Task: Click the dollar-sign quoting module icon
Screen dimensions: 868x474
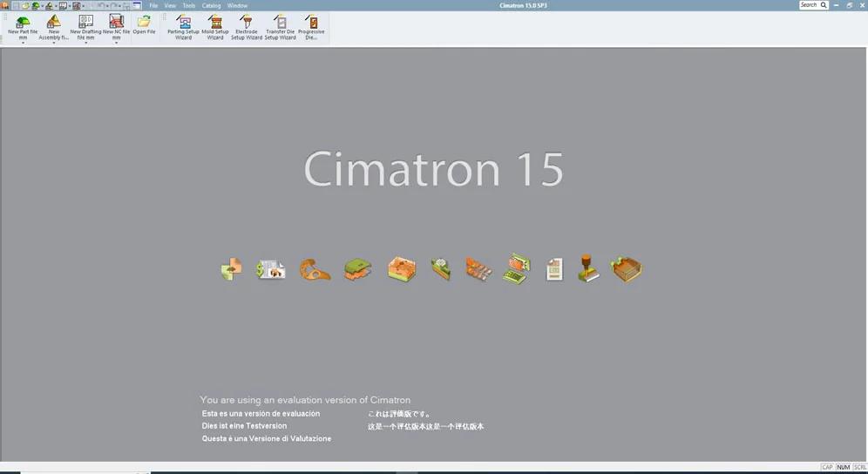Action: pos(271,269)
